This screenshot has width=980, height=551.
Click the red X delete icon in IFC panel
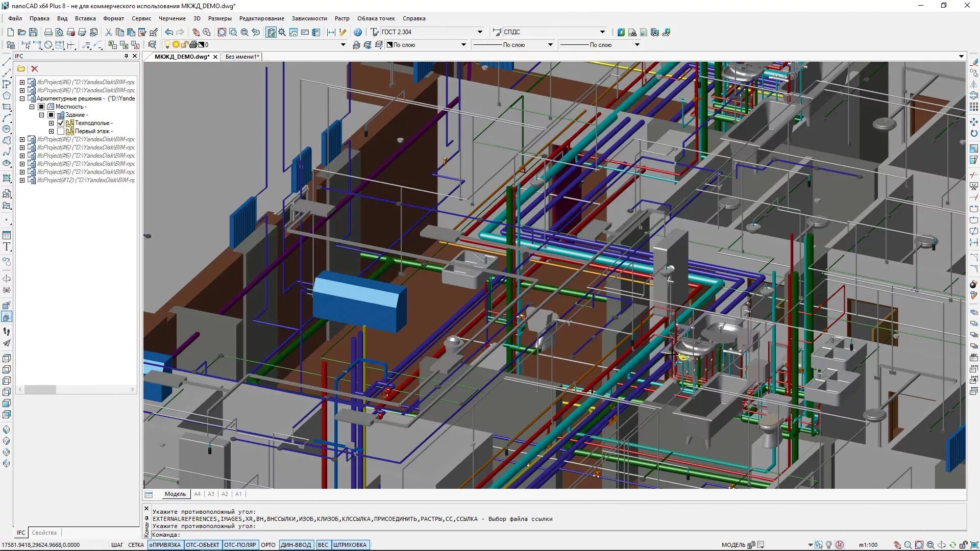35,69
